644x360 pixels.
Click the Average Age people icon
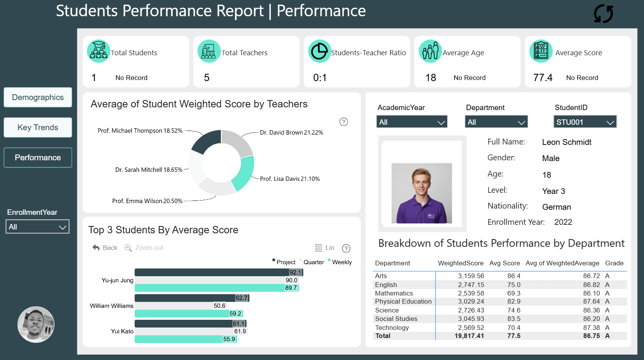point(430,51)
